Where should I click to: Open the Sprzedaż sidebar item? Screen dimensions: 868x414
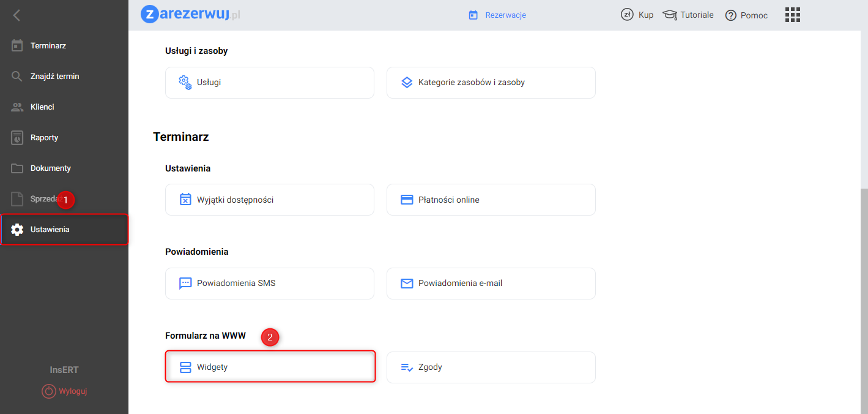click(x=43, y=199)
